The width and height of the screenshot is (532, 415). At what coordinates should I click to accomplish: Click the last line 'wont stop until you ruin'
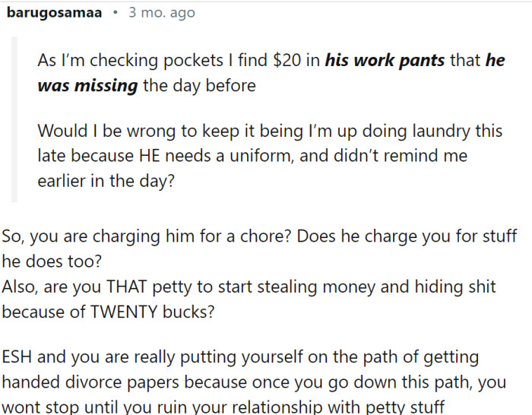(223, 407)
